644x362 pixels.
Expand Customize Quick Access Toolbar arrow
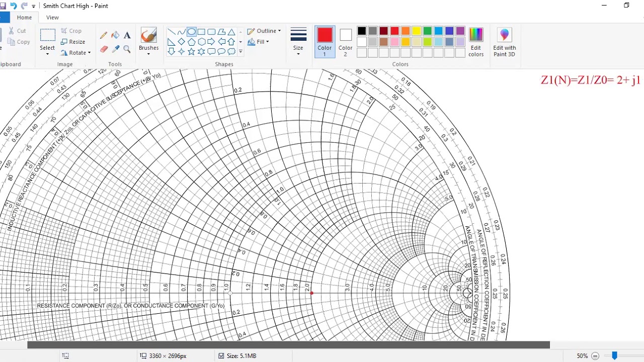[34, 6]
